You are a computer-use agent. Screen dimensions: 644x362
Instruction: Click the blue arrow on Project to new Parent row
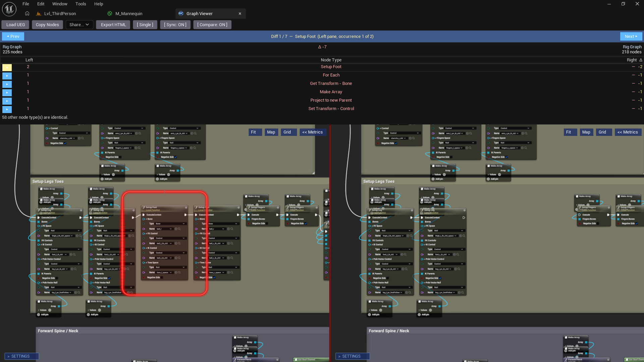pyautogui.click(x=7, y=101)
